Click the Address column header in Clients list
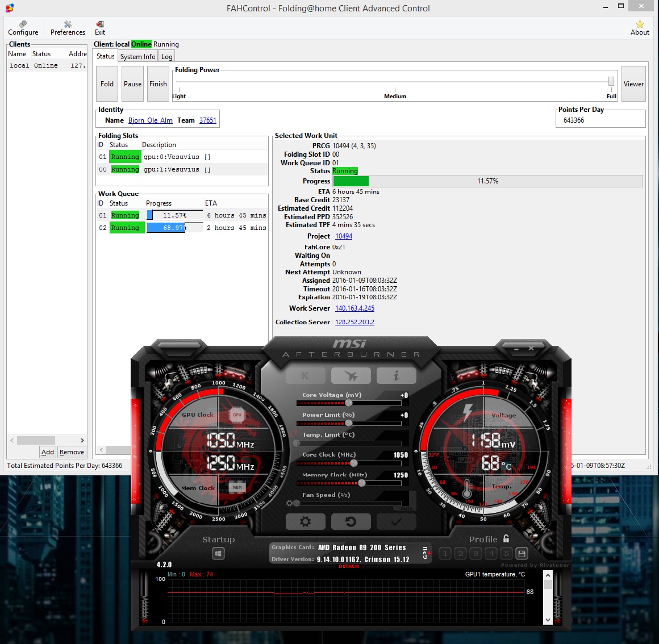The image size is (659, 644). pos(77,54)
